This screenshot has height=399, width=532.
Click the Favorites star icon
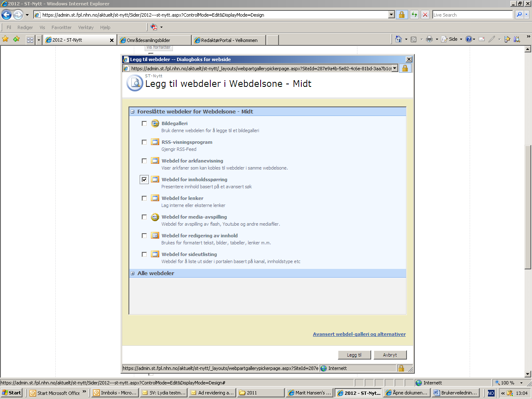pos(5,39)
